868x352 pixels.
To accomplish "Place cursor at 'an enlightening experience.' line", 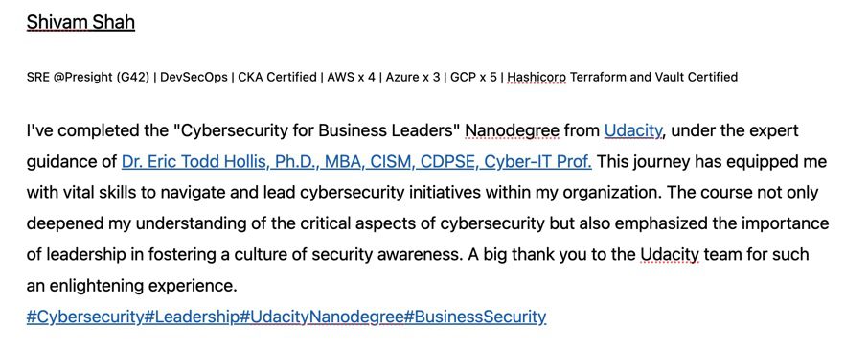I will click(x=132, y=286).
